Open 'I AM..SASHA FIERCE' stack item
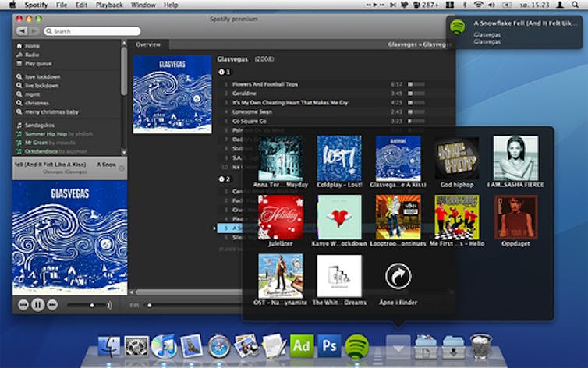588x368 pixels. point(515,162)
